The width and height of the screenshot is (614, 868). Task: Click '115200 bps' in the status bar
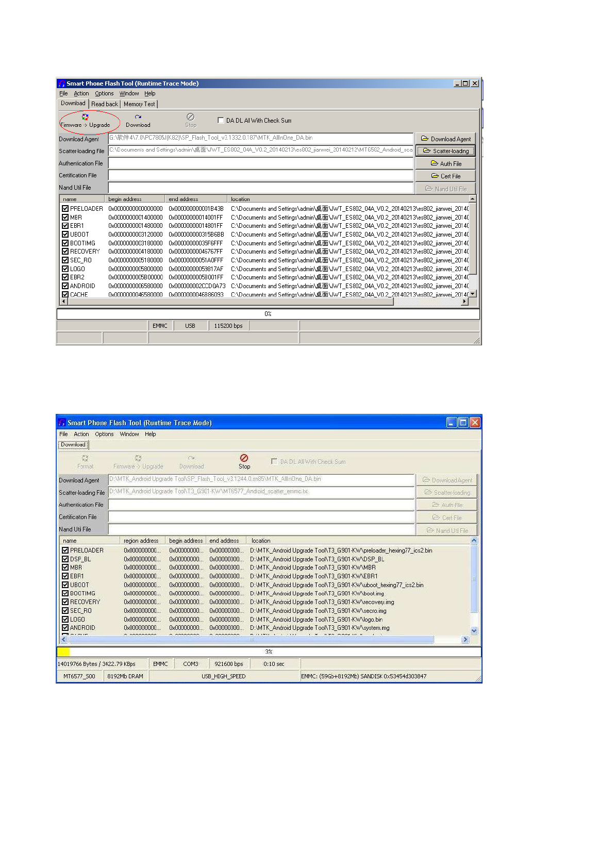(228, 326)
